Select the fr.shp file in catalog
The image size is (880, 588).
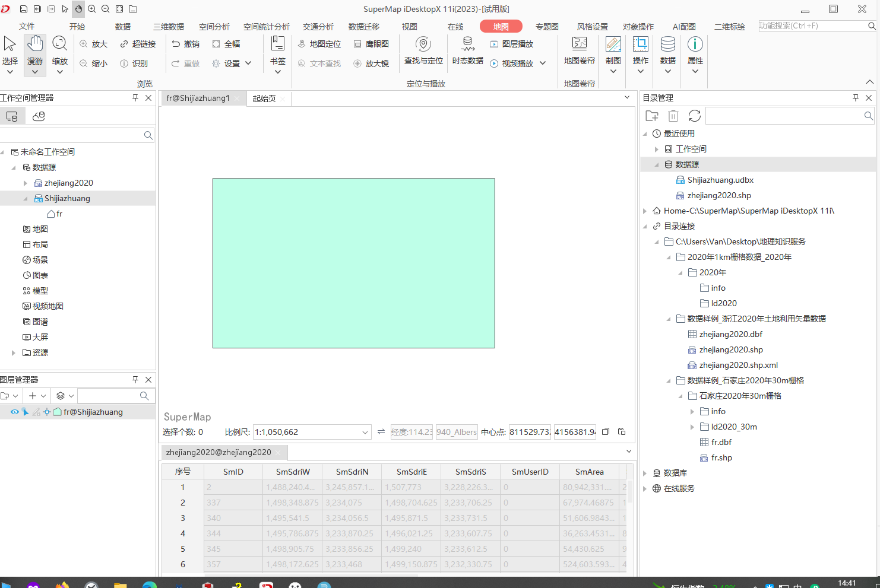point(721,457)
